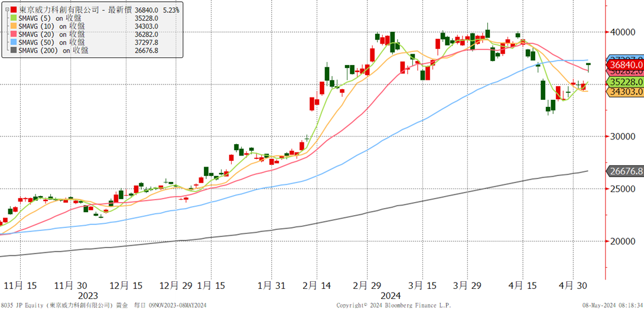Select the SMAVG (20) on 收盤 legend label
Viewport: 644px width, 309px height.
(x=53, y=34)
